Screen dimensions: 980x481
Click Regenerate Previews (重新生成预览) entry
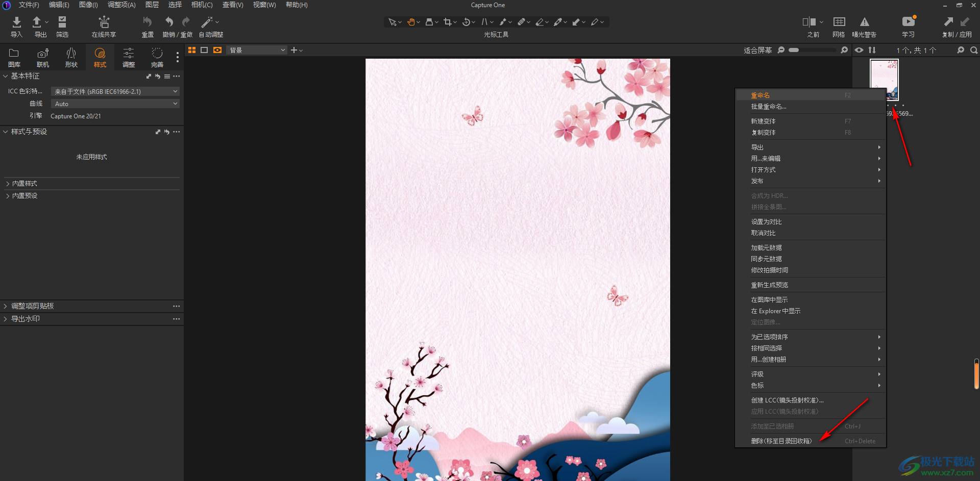point(769,285)
